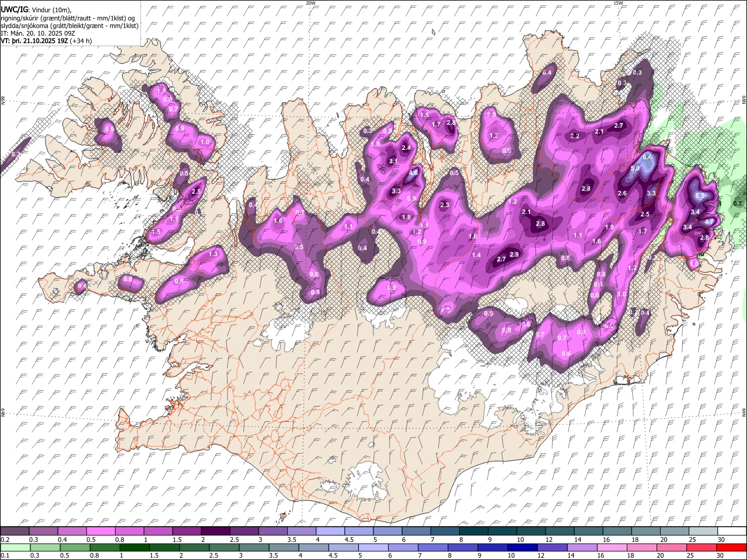747x560 pixels.
Task: Click the 15W longitude label at the top edge
Action: click(x=618, y=3)
